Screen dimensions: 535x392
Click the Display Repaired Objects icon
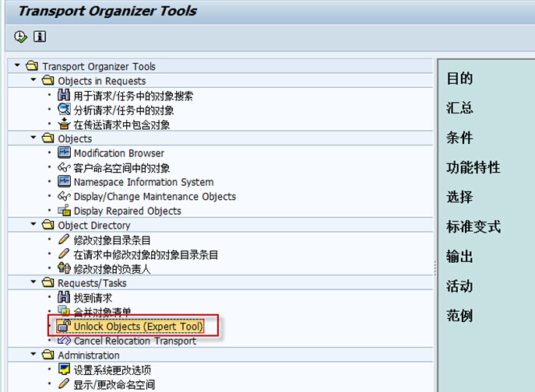pyautogui.click(x=64, y=210)
